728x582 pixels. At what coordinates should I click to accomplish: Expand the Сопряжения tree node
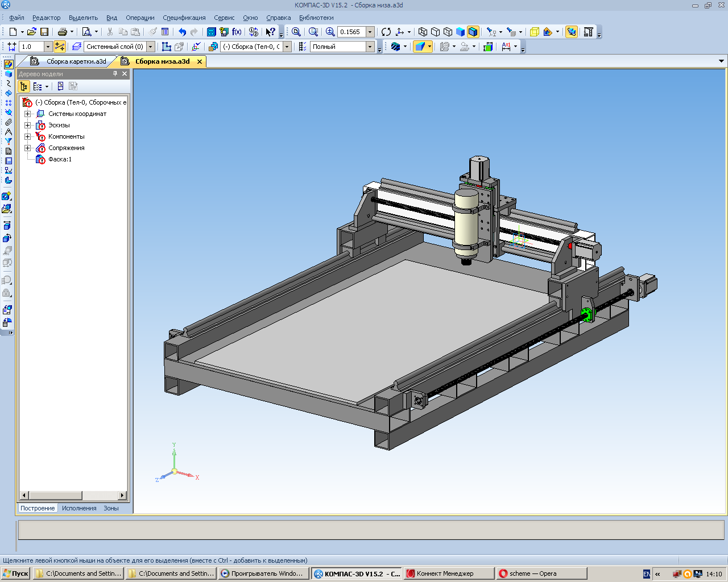(x=27, y=148)
